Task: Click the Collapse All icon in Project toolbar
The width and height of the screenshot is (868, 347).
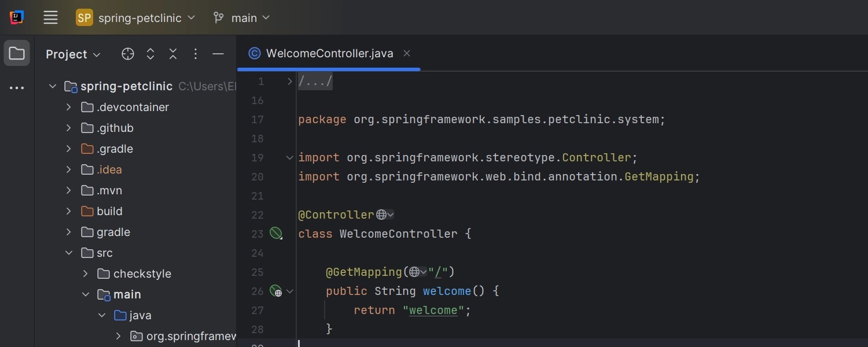Action: click(173, 54)
